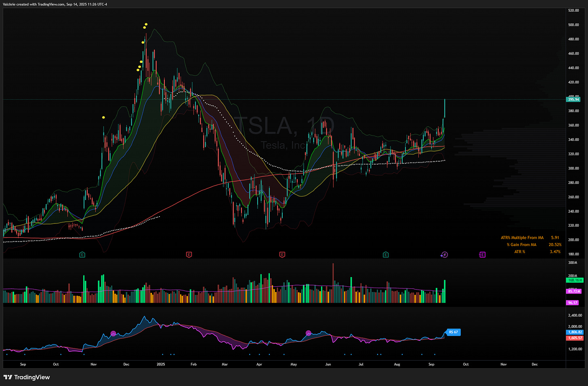Click the purple 96.17 label

point(572,303)
